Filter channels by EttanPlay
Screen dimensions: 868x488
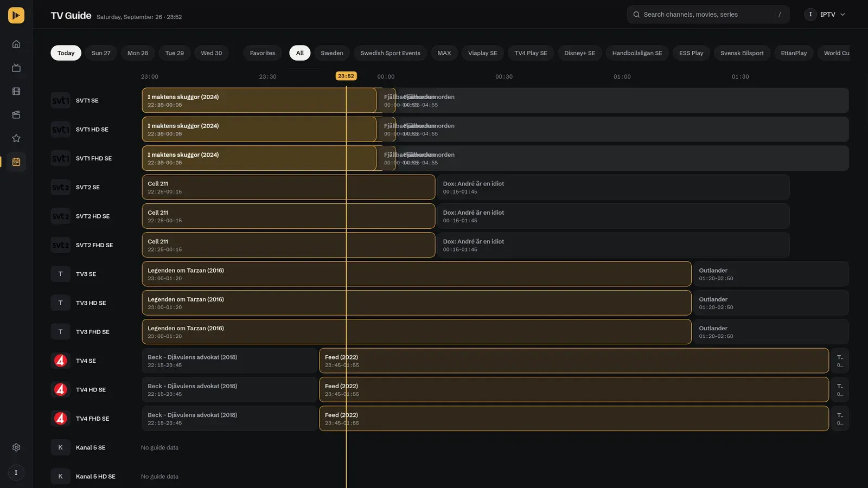click(x=794, y=53)
